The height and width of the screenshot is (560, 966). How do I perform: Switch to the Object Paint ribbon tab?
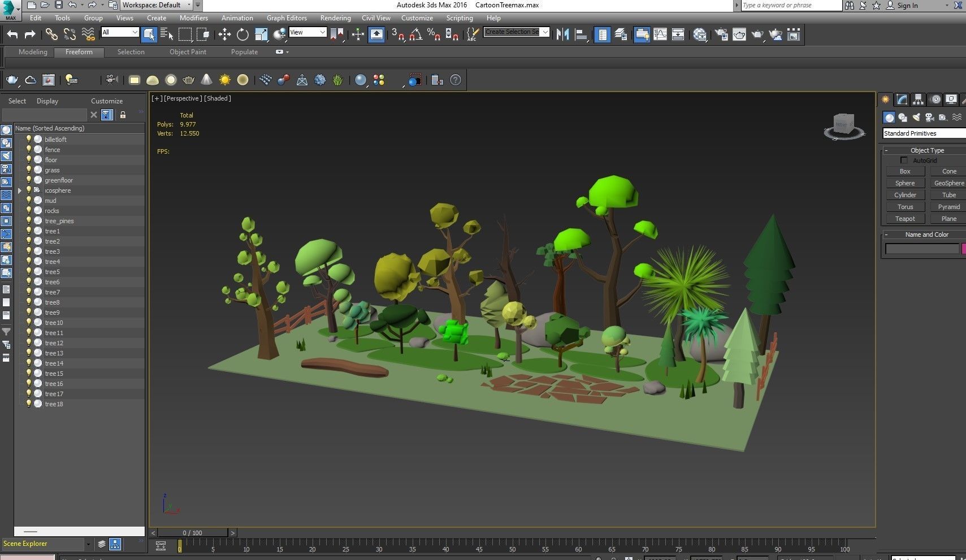point(188,52)
